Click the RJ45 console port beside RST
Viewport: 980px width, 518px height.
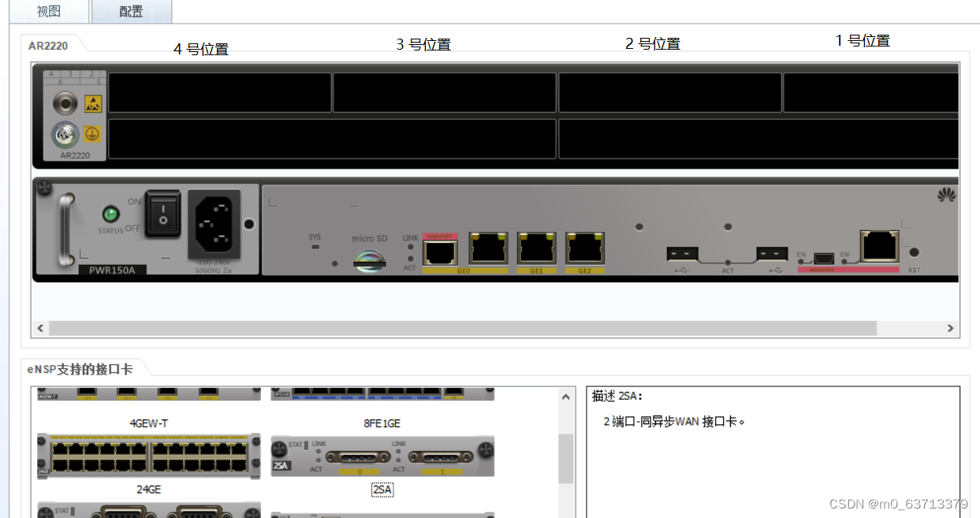(880, 246)
